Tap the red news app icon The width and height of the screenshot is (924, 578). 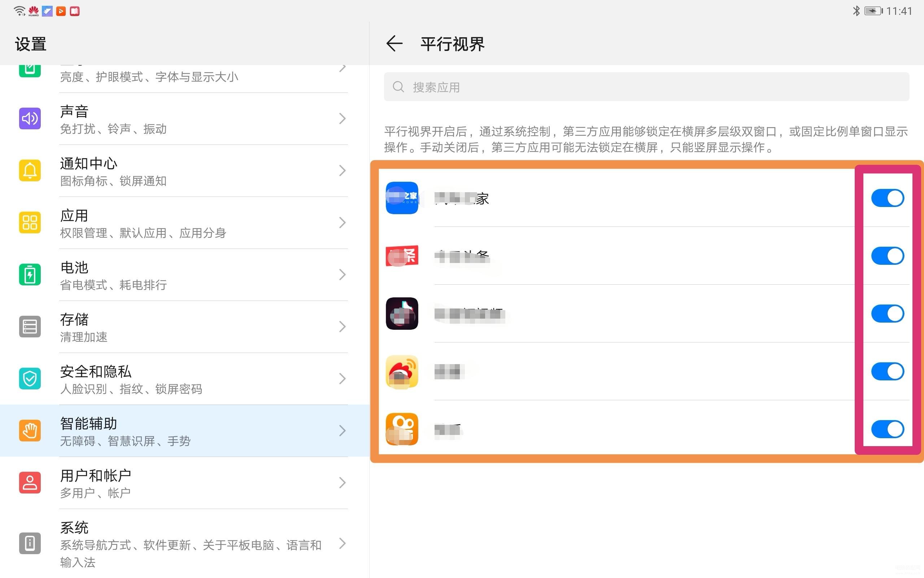(402, 256)
